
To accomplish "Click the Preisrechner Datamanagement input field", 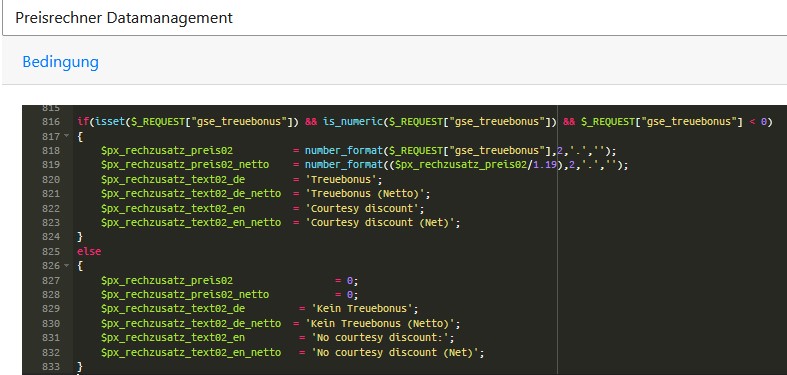I will coord(395,18).
